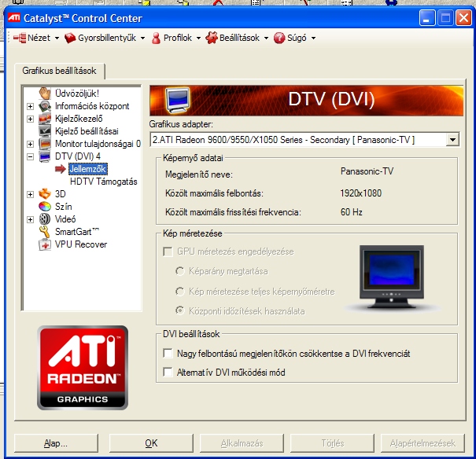
Task: Select the Grafikus beállítások tab
Action: click(x=60, y=71)
